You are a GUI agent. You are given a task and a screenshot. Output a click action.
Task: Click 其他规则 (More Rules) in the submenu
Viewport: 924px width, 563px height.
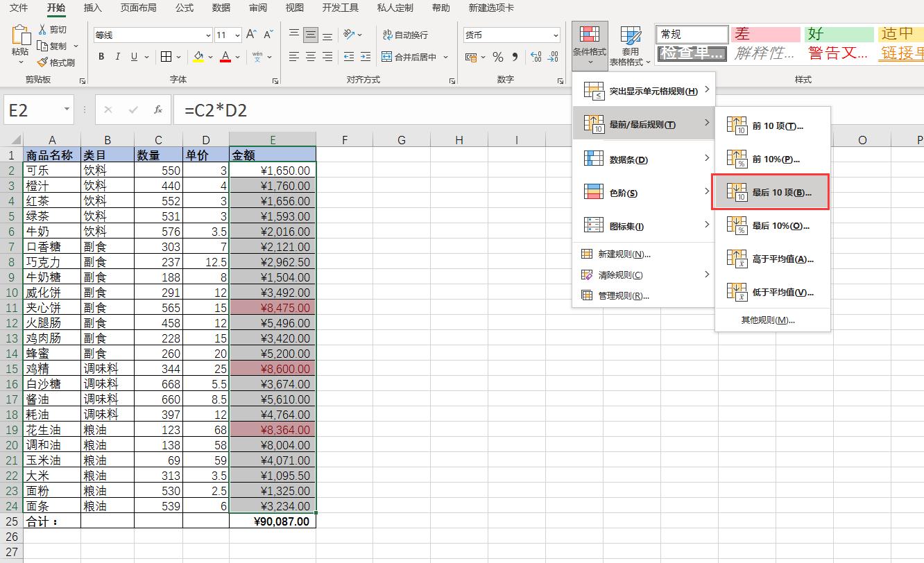773,320
